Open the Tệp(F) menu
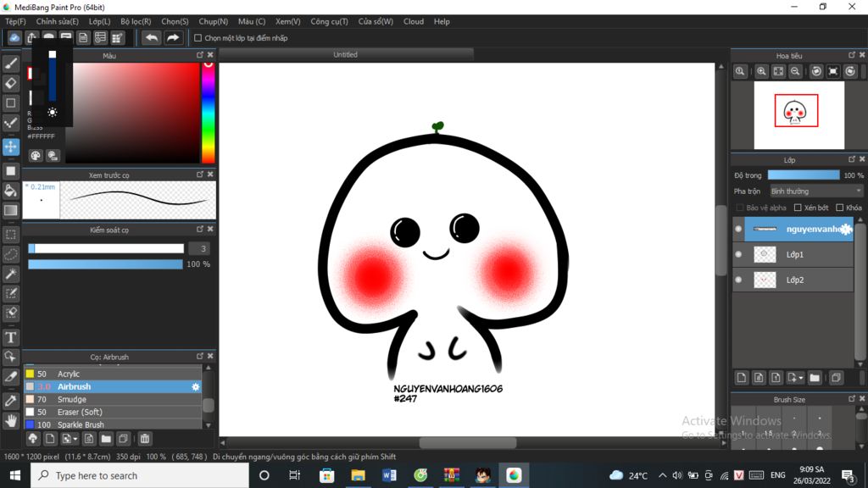Image resolution: width=868 pixels, height=488 pixels. [x=15, y=21]
